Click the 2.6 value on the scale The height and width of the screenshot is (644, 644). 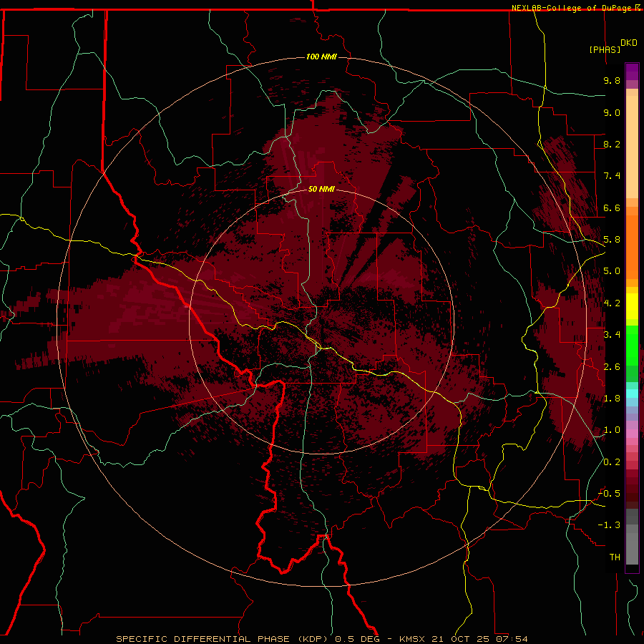tap(612, 367)
